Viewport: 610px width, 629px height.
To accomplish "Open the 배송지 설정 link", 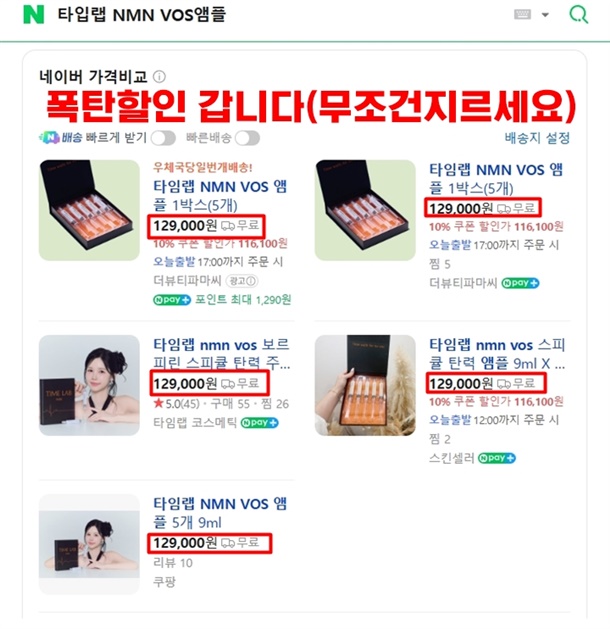I will [537, 138].
